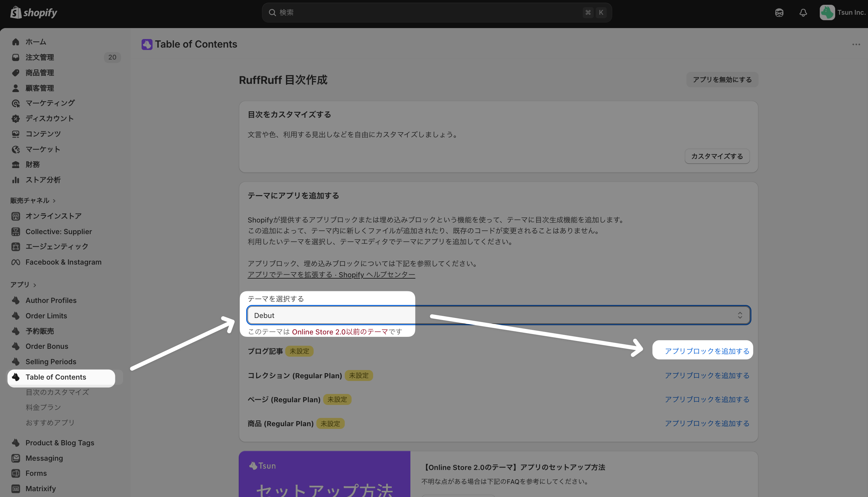
Task: Add app block for コレクション (Regular Plan)
Action: tap(707, 375)
